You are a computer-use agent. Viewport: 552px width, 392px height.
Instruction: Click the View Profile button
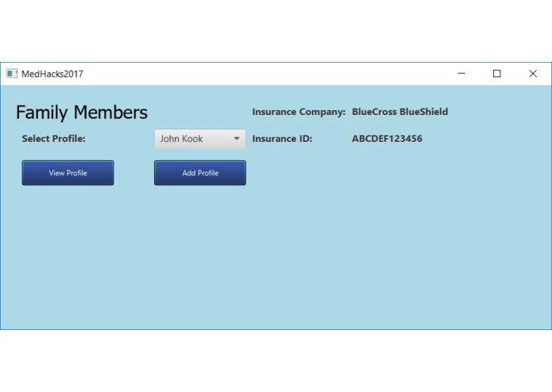click(x=68, y=173)
